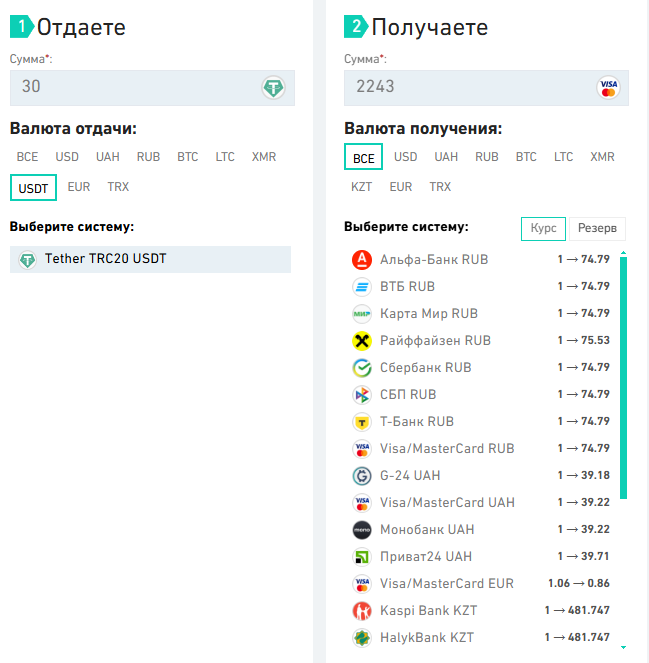Click the scrollbar up arrow
The width and height of the screenshot is (649, 663).
[623, 253]
